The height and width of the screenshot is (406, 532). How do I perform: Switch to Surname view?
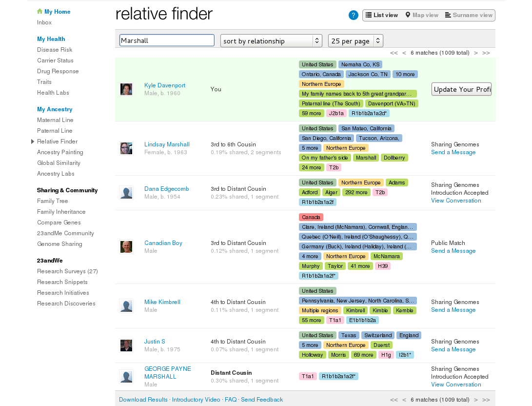coord(469,15)
